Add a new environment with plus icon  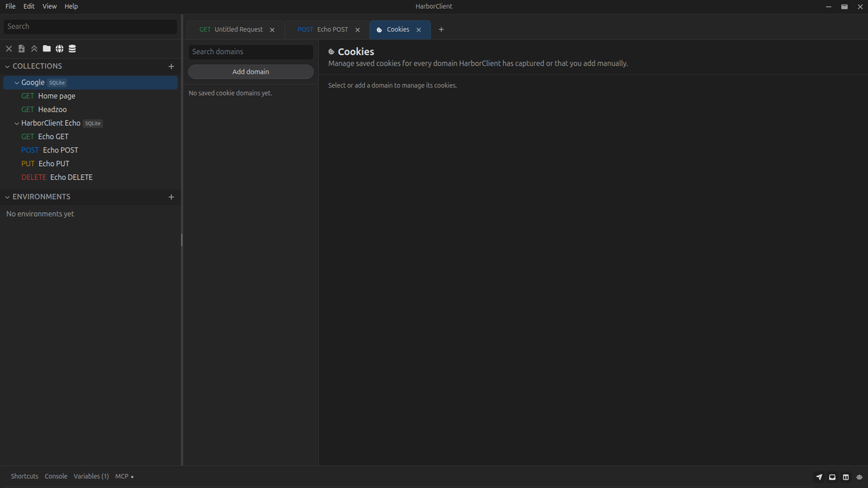pyautogui.click(x=171, y=197)
